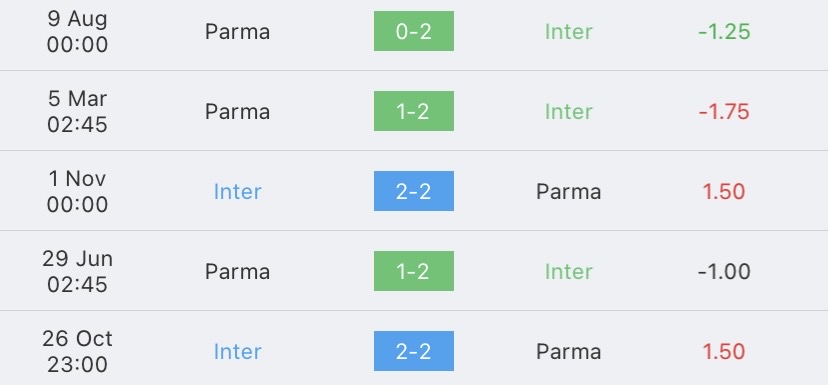Select Parma in the 5 Mar match
Image resolution: width=828 pixels, height=385 pixels.
pyautogui.click(x=237, y=111)
